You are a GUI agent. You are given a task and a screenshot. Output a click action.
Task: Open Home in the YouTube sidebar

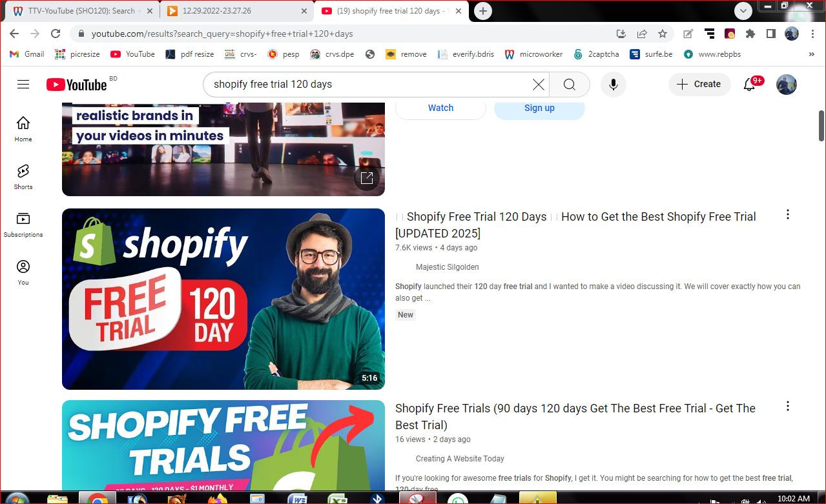click(x=23, y=128)
